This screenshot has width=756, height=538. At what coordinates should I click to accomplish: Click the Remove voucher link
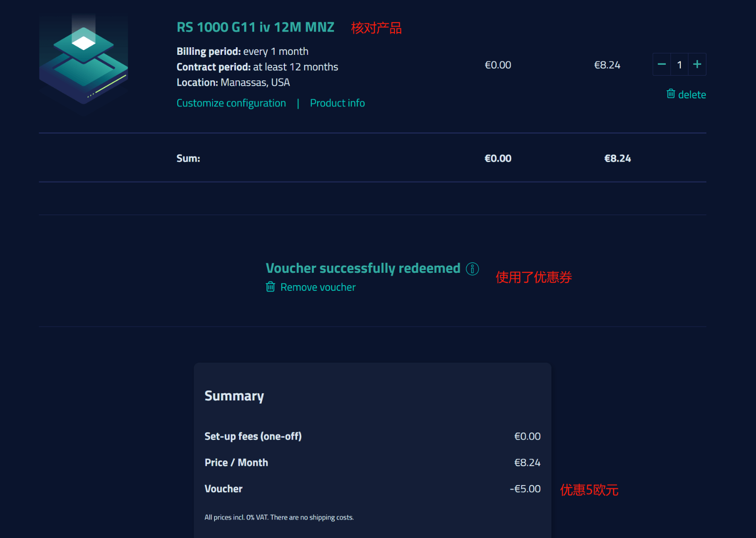(318, 287)
